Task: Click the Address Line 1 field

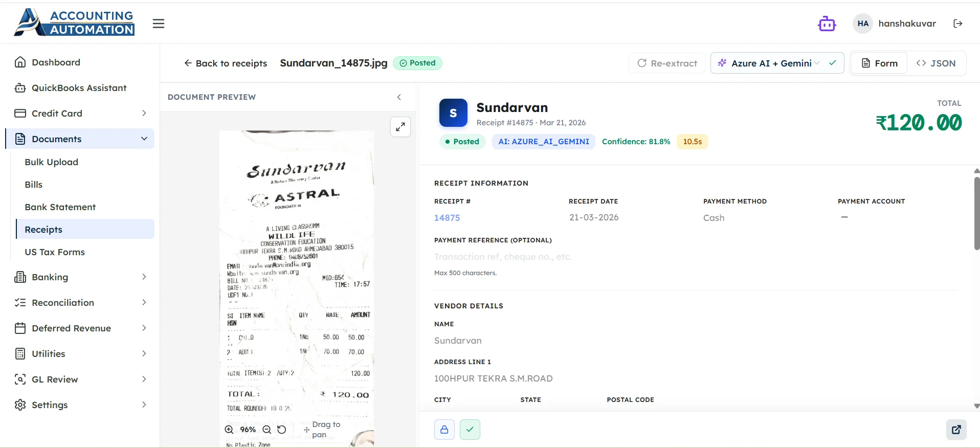Action: pos(494,378)
